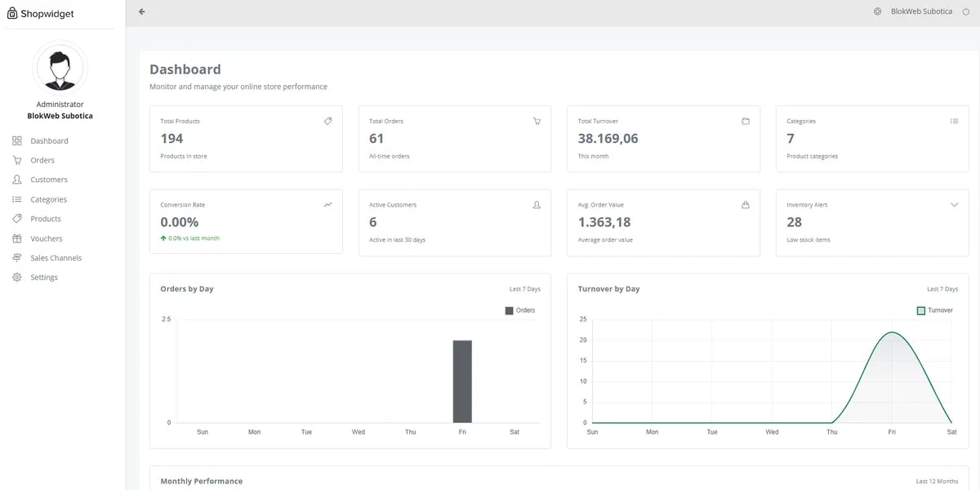Screen dimensions: 980x490
Task: Click the Categories list icon in sidebar
Action: click(x=16, y=199)
